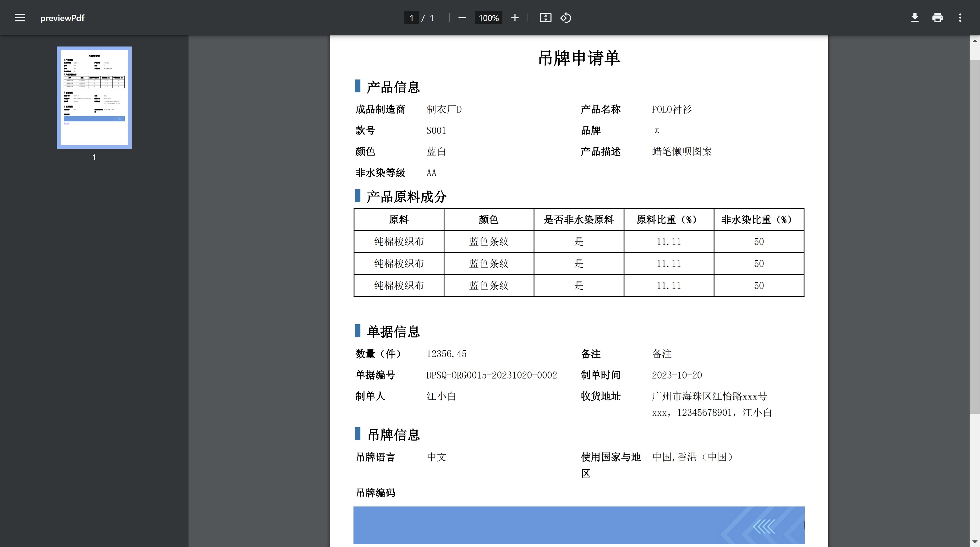This screenshot has width=980, height=547.
Task: Click the blue banner's triple-arrow graphic
Action: click(764, 527)
